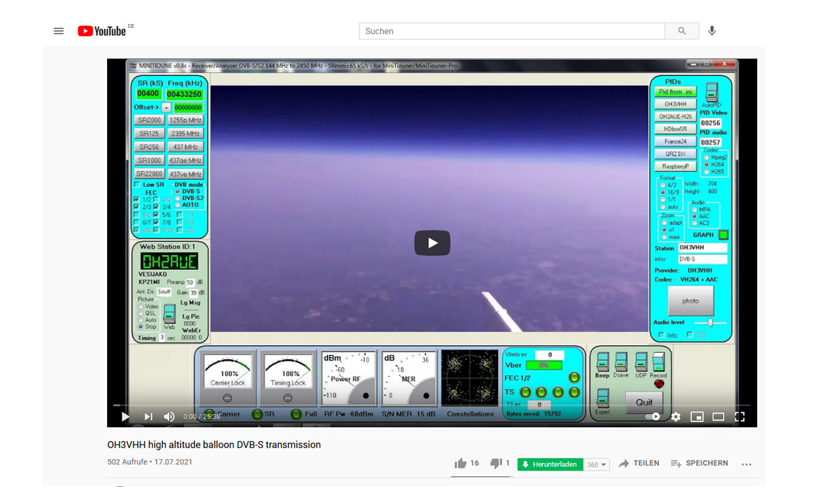Click the SR125 preset button
This screenshot has height=504, width=834.
click(x=149, y=133)
